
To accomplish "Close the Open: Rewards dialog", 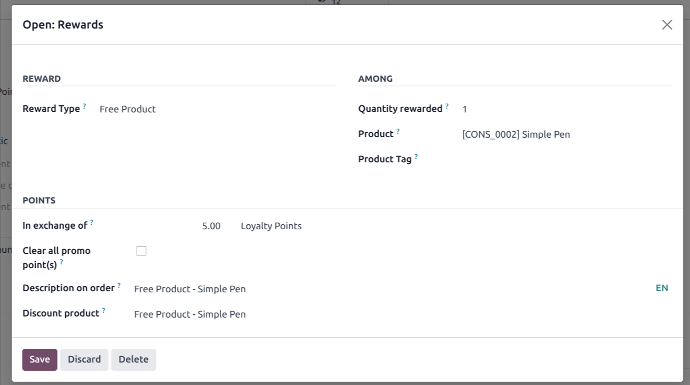I will (667, 25).
